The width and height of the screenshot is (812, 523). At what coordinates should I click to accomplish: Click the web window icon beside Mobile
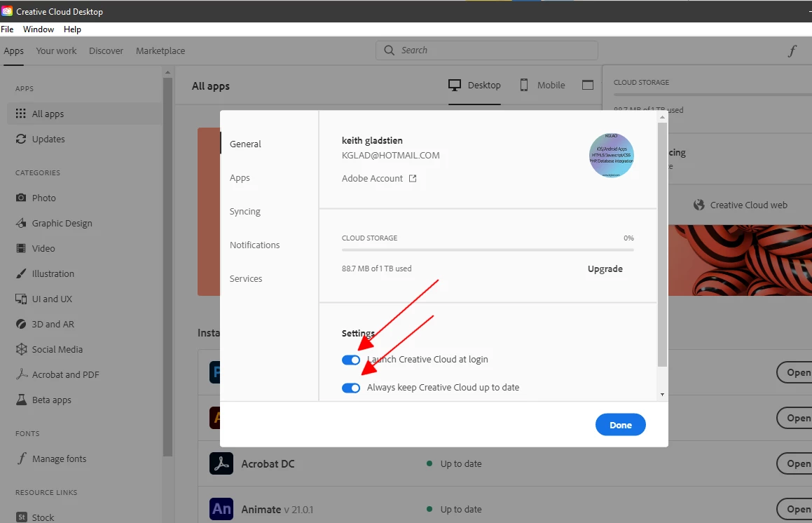[588, 85]
